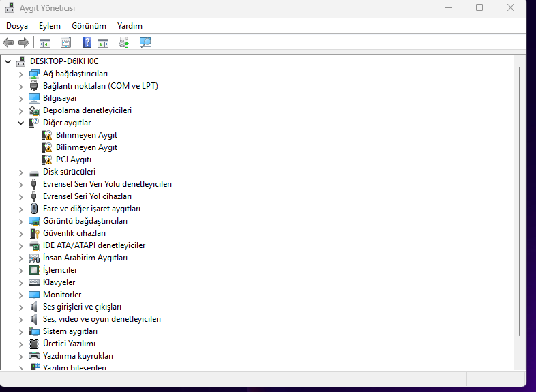Click the blue Help question-mark icon

pyautogui.click(x=87, y=42)
